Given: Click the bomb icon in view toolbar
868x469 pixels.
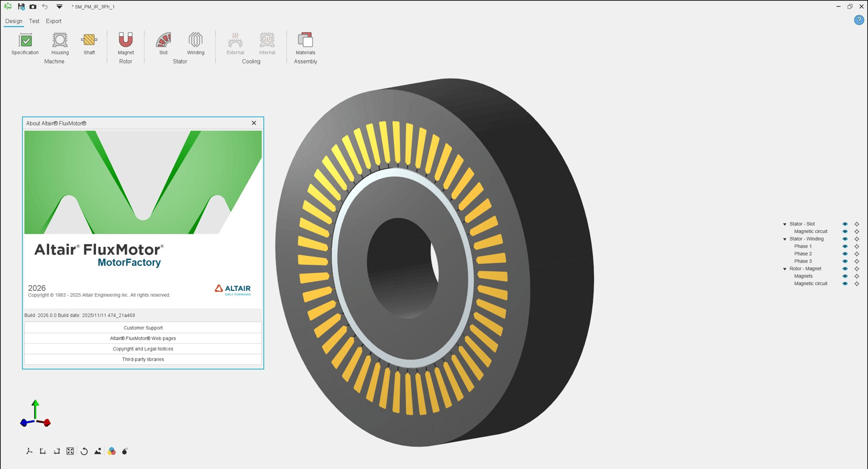Looking at the screenshot, I should tap(125, 451).
